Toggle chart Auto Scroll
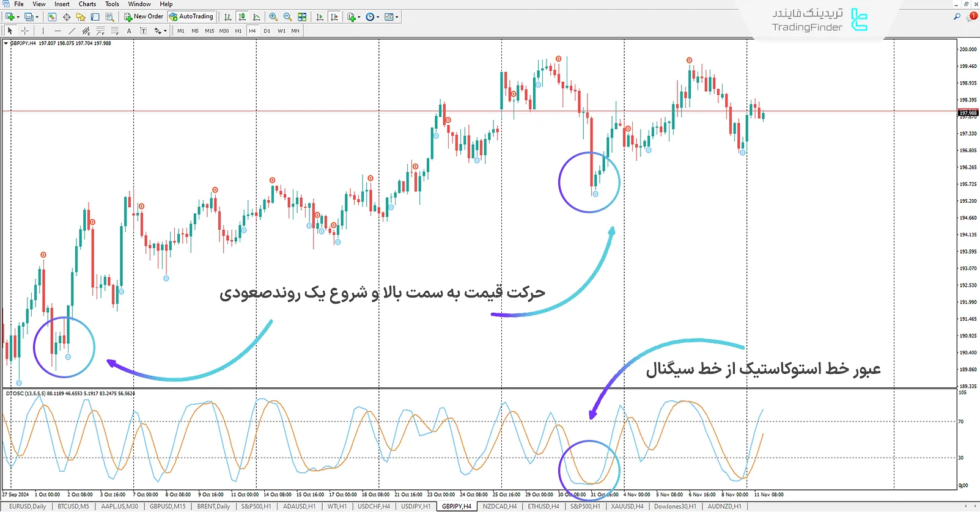 coord(320,17)
